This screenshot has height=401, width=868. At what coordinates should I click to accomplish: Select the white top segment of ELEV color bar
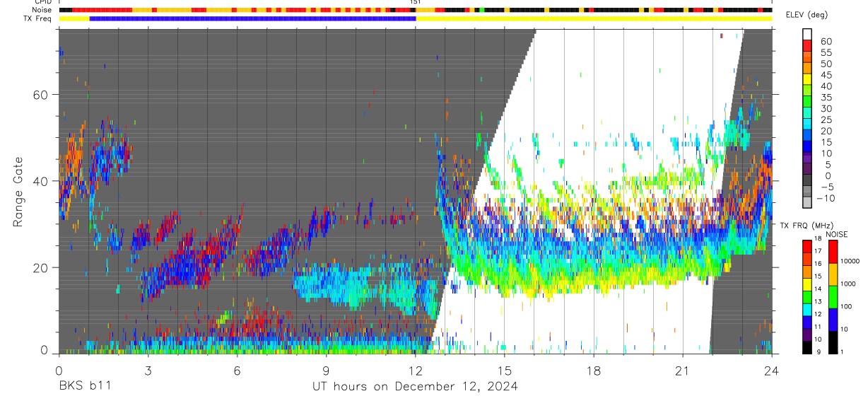coord(808,35)
